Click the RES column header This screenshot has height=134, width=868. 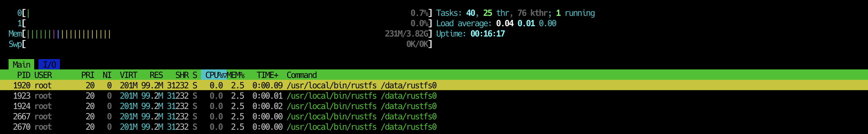[x=156, y=75]
